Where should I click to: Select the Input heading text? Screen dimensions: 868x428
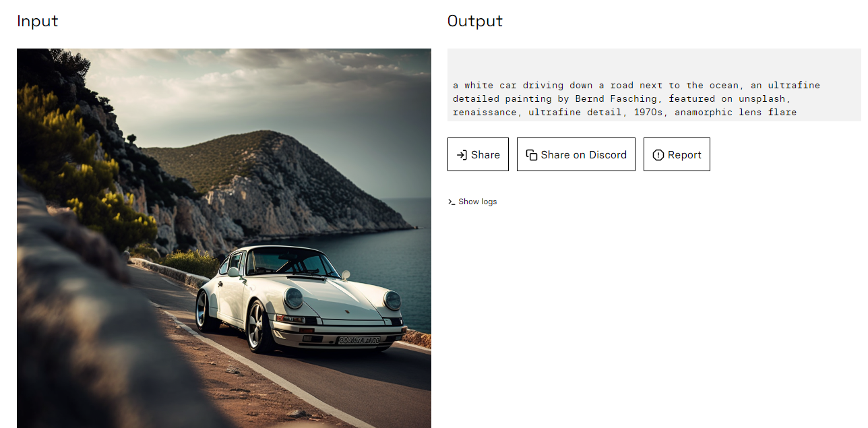pos(38,21)
